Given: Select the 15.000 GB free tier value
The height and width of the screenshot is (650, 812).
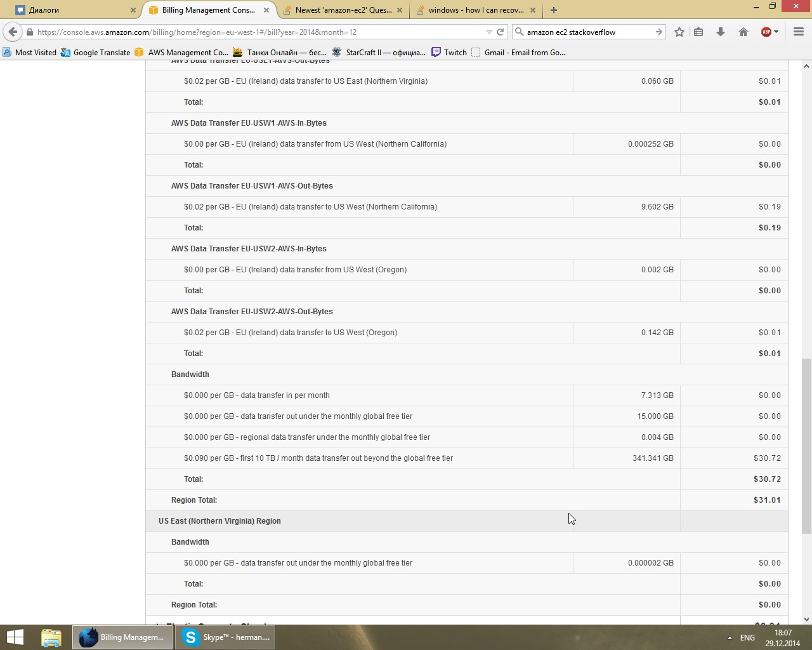Looking at the screenshot, I should (x=655, y=416).
